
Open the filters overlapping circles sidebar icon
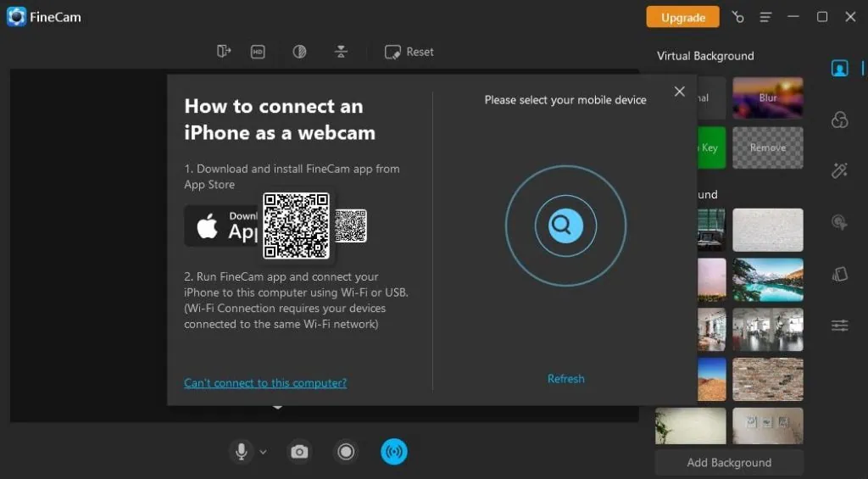pos(839,119)
